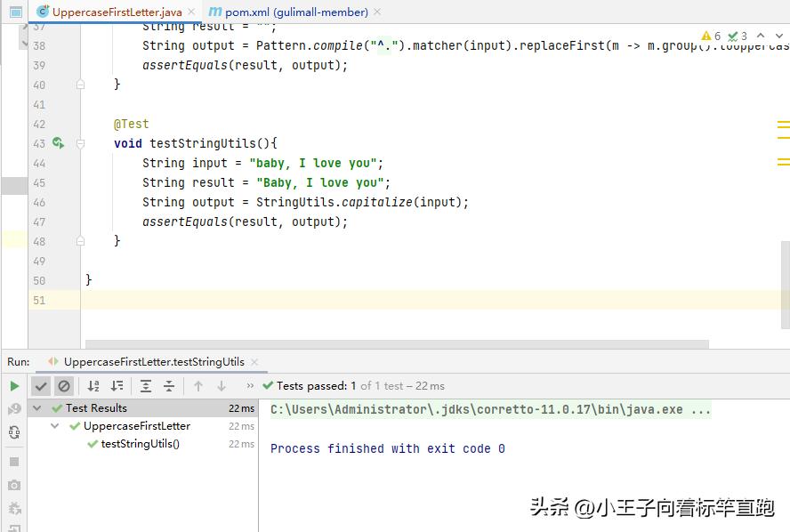The image size is (790, 532).
Task: Expand all test result nodes
Action: coord(146,386)
